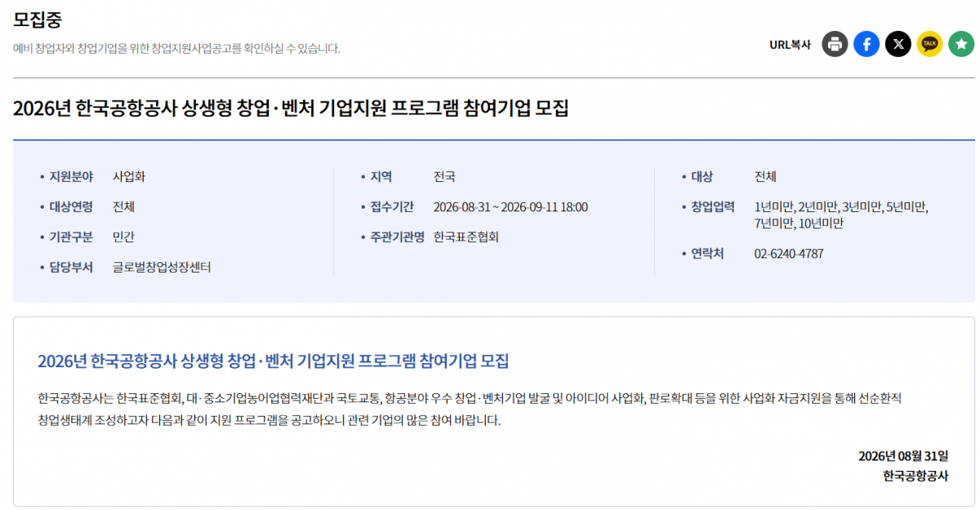The image size is (980, 510).
Task: Click the announcement title 2026년 한국공항공사 상생형 heading
Action: [291, 108]
